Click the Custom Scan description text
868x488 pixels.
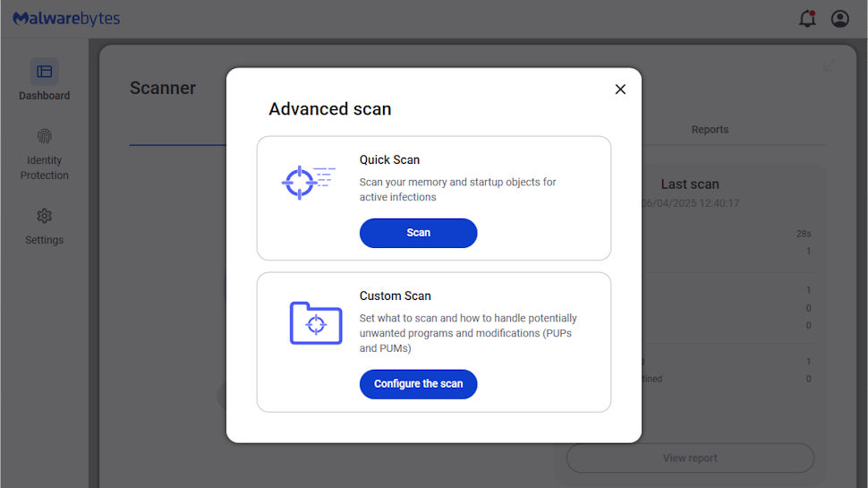[468, 333]
